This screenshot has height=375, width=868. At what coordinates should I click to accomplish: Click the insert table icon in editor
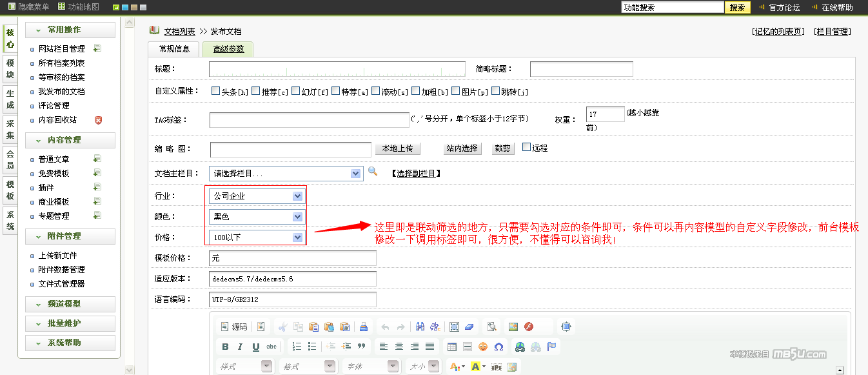452,347
